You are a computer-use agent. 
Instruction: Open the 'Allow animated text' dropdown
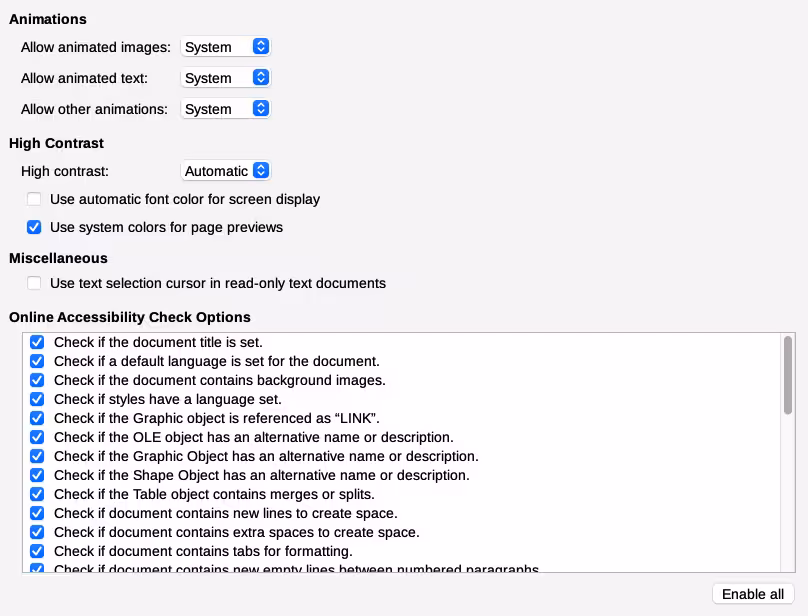point(225,77)
